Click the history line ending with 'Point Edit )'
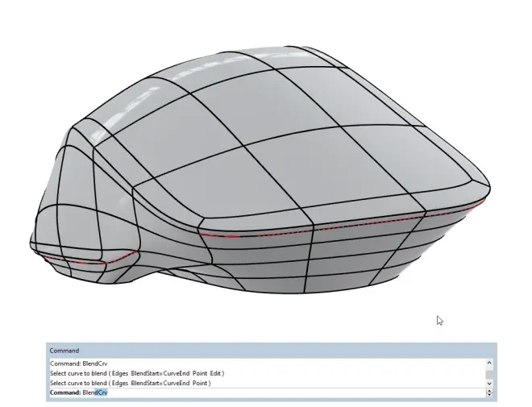532x407 pixels. coord(137,373)
